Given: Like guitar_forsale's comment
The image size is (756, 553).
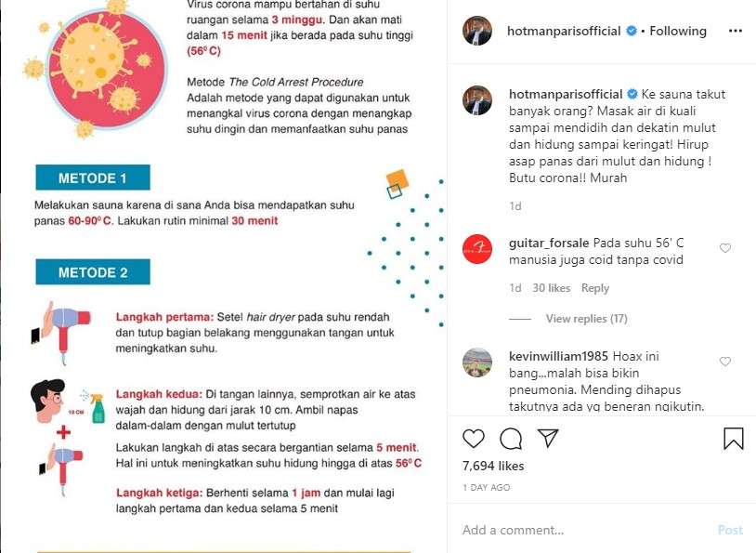Looking at the screenshot, I should (725, 248).
